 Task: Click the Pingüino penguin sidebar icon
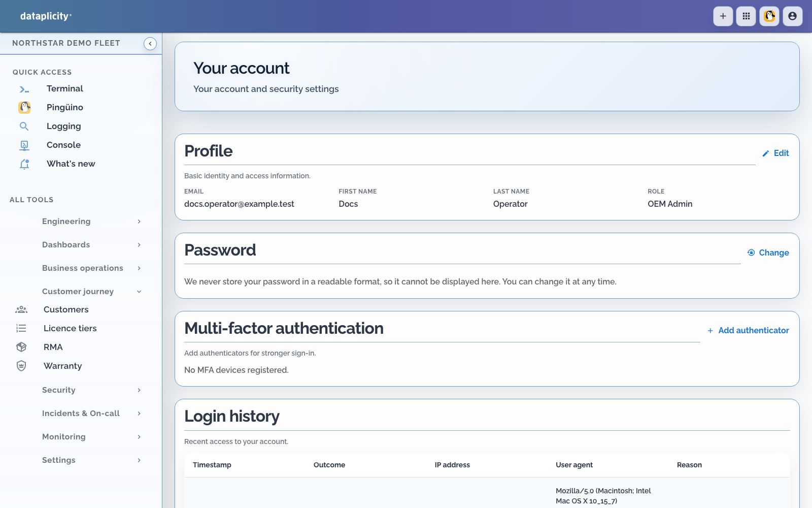click(x=24, y=107)
